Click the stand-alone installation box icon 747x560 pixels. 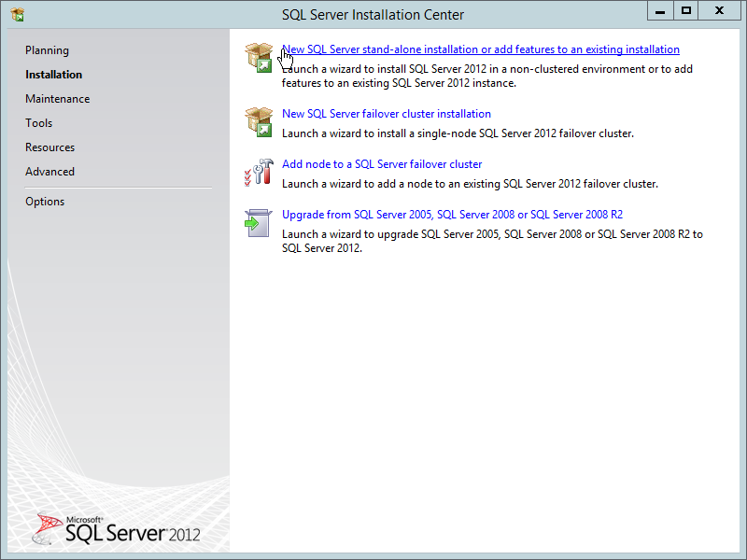(259, 58)
